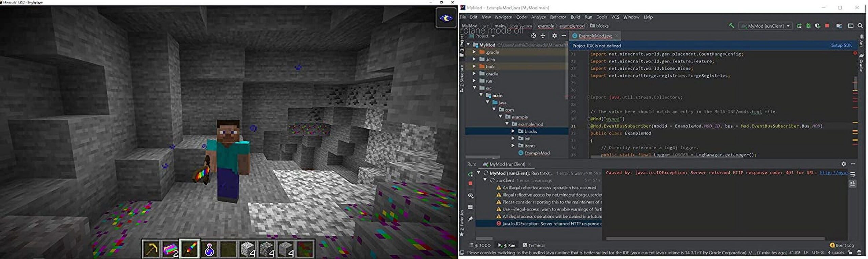
Task: Open the URL link in console error
Action: coord(833,173)
